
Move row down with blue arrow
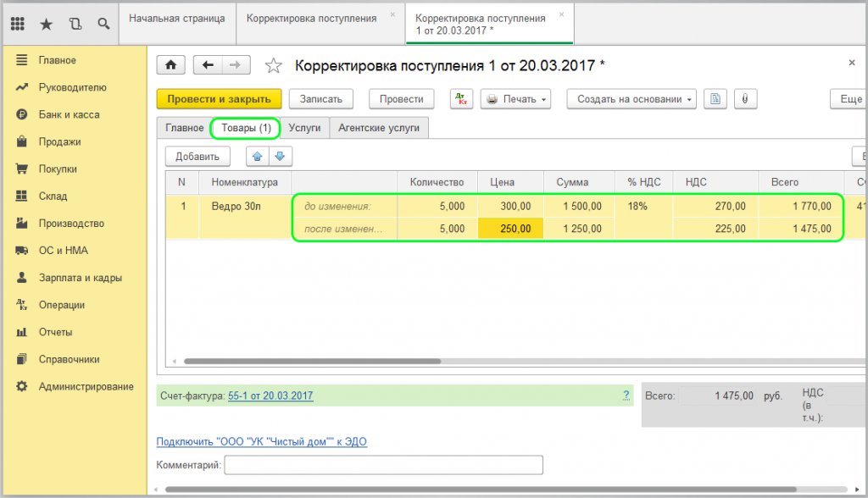[280, 157]
